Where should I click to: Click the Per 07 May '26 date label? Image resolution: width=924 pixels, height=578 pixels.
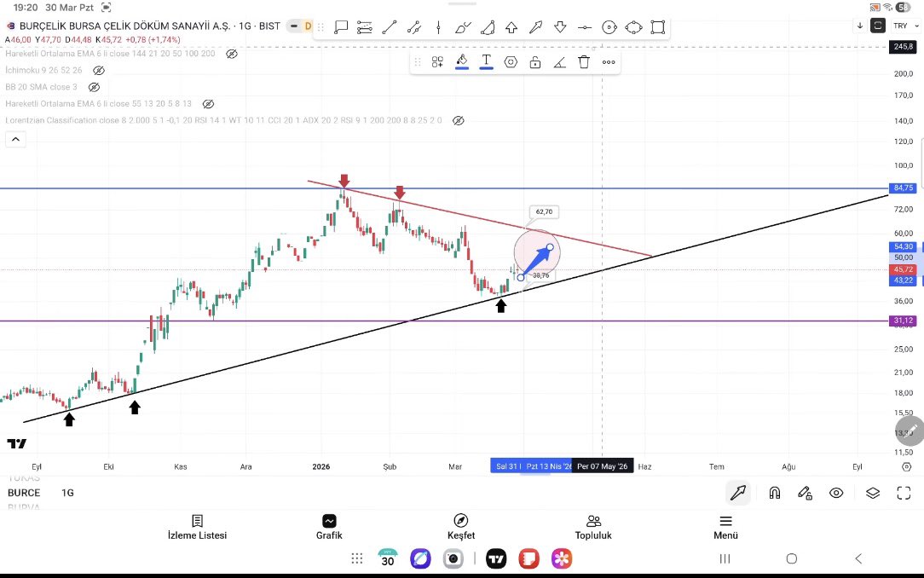pos(603,466)
